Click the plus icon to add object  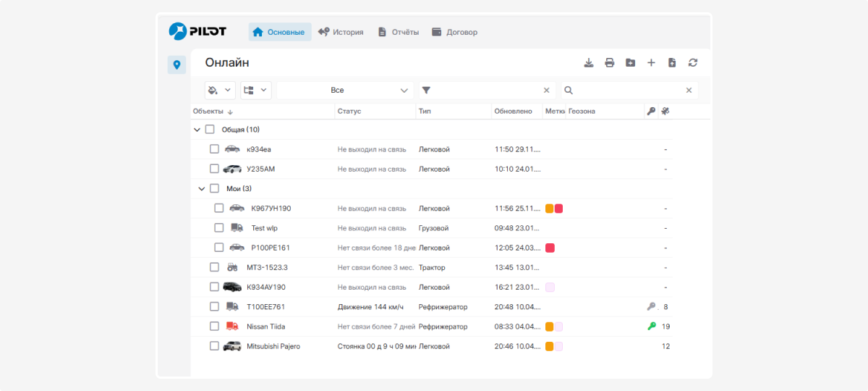click(651, 63)
